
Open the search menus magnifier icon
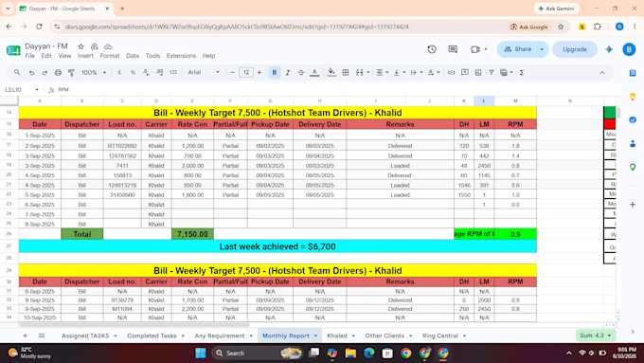click(17, 72)
